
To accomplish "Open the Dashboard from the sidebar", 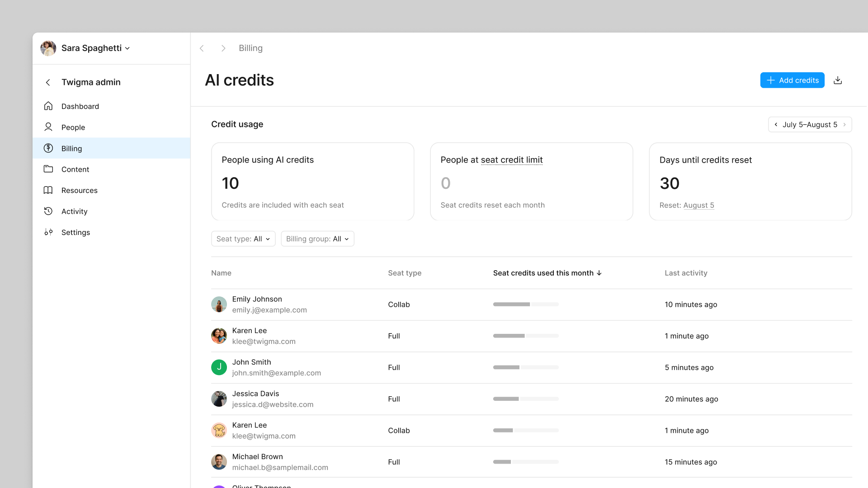I will (x=80, y=106).
